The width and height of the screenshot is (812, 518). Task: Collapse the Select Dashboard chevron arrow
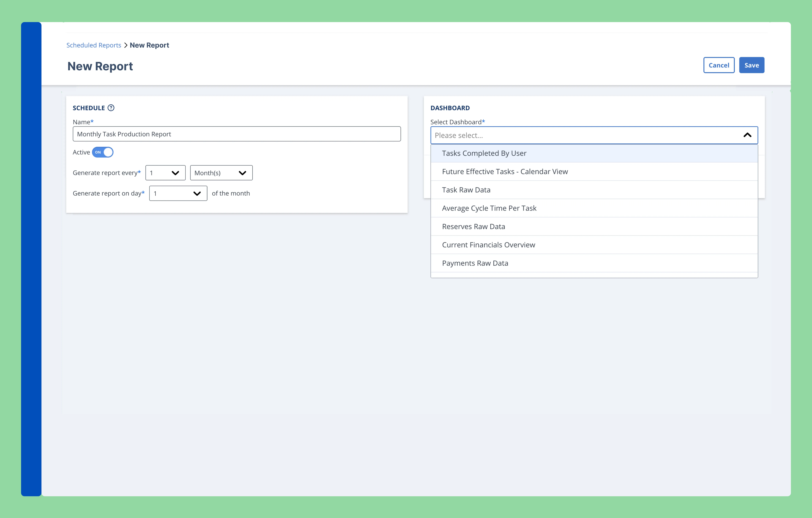(747, 135)
